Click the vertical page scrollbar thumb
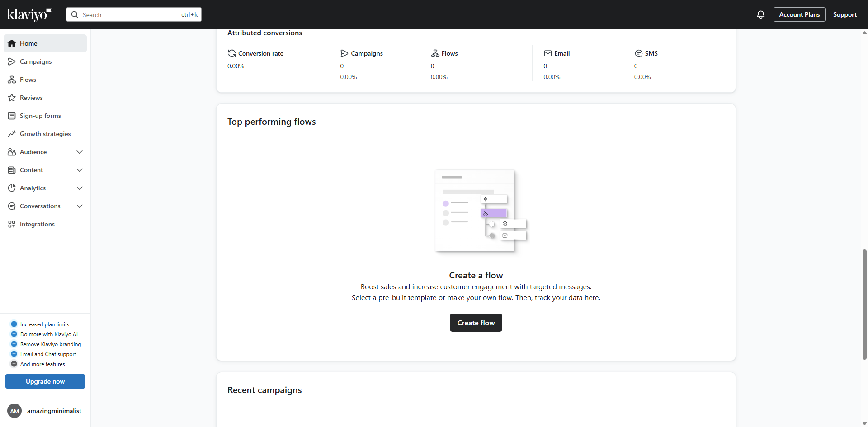 864,304
